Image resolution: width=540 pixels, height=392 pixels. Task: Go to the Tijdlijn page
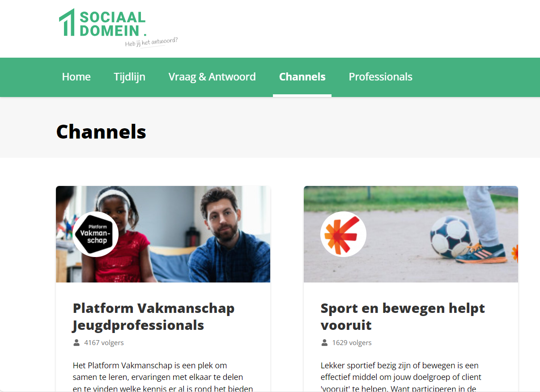(129, 77)
